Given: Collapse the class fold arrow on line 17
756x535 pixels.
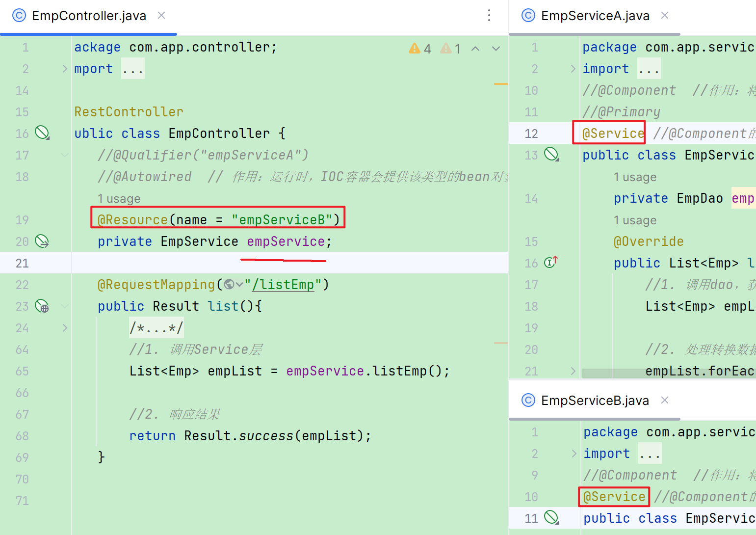Looking at the screenshot, I should pos(65,155).
